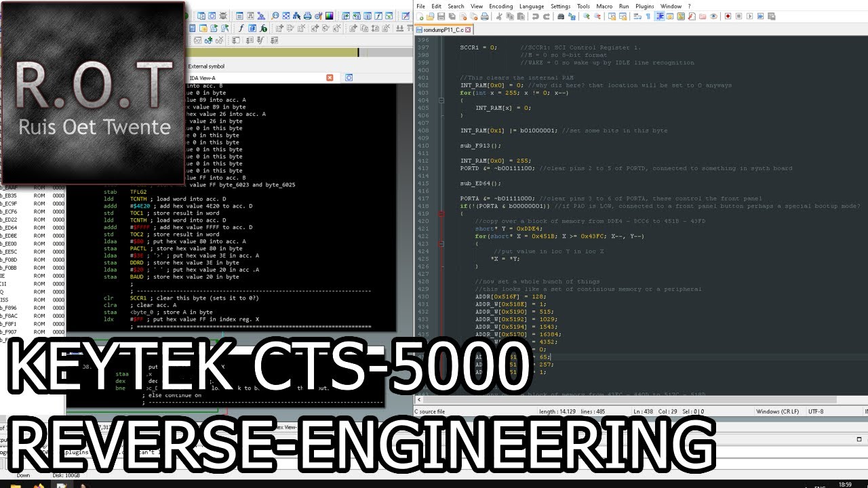Click 'C source file' status bar label

[x=430, y=411]
